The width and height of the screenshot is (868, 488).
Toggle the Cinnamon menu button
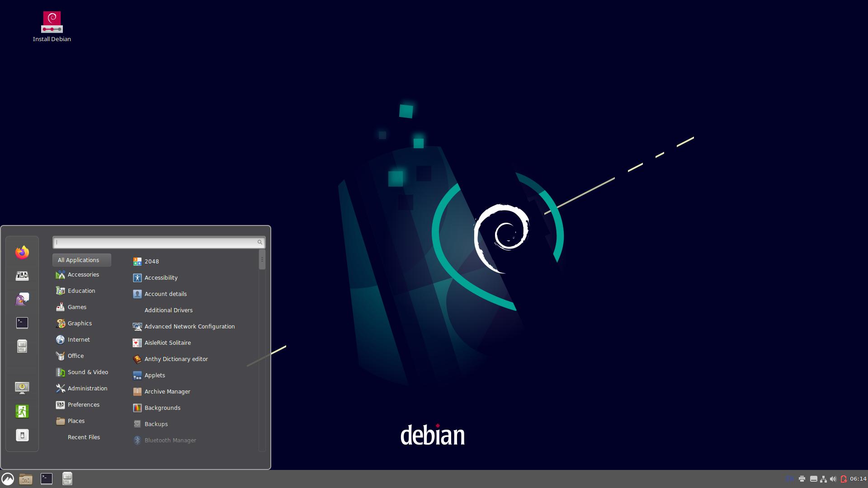8,479
